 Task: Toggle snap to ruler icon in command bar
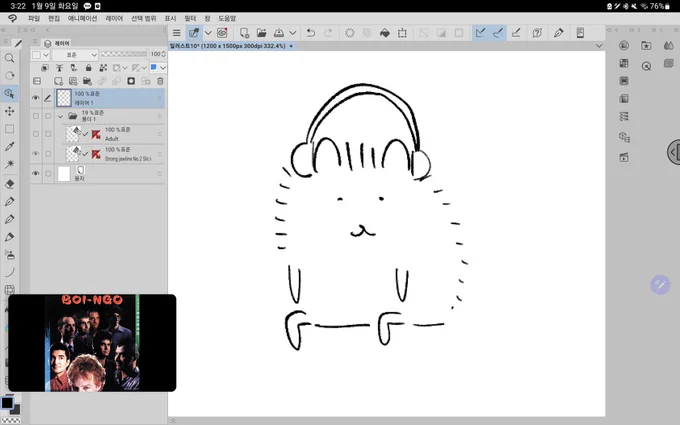[480, 33]
